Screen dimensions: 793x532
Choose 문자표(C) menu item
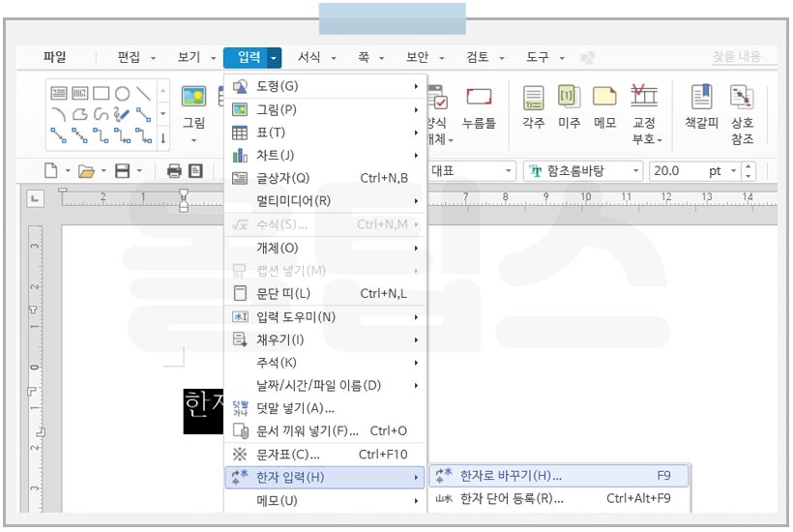[325, 454]
